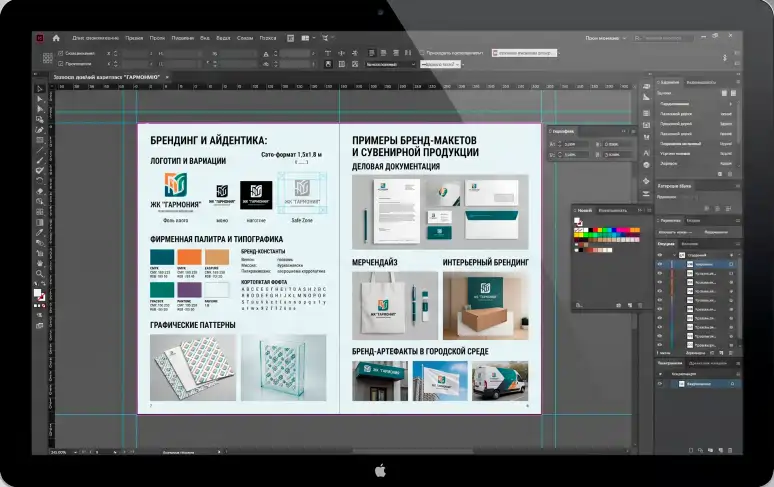Click the left button below the Layers panel tabs
Image resolution: width=774 pixels, height=487 pixels.
[x=675, y=232]
